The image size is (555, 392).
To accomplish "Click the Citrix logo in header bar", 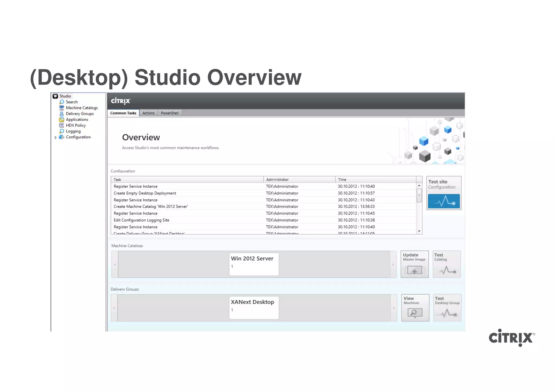I will (x=121, y=101).
